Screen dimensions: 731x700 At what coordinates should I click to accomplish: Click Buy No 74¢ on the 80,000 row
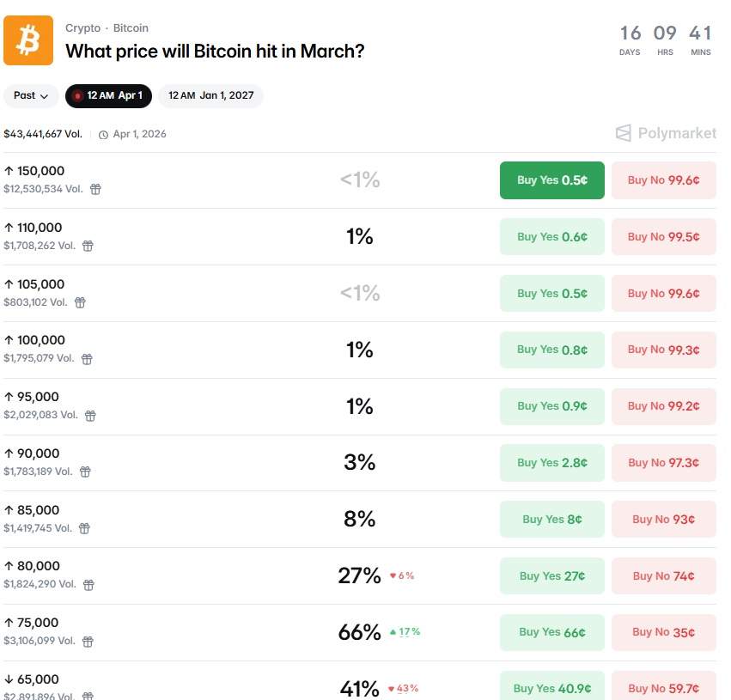pos(663,575)
